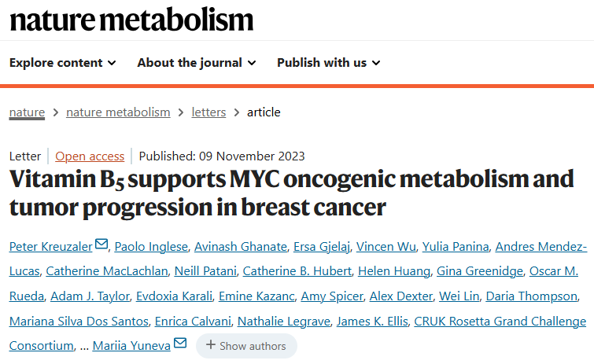The height and width of the screenshot is (364, 594).
Task: Open the nature metabolism breadcrumb
Action: coord(118,112)
